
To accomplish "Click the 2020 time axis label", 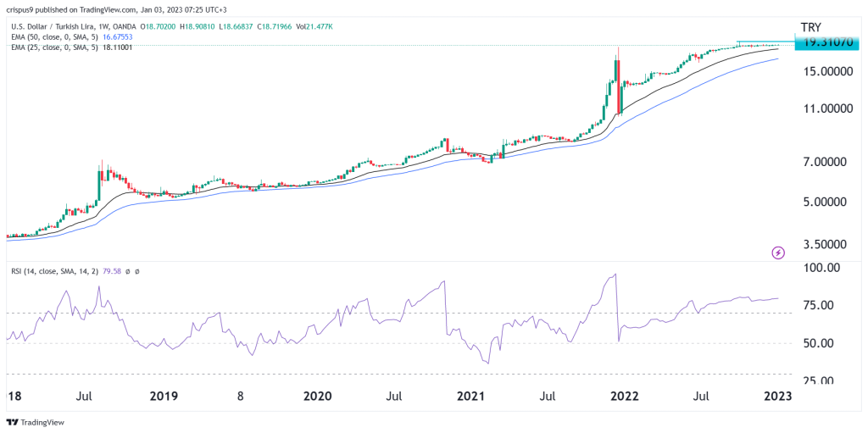I will coord(318,397).
